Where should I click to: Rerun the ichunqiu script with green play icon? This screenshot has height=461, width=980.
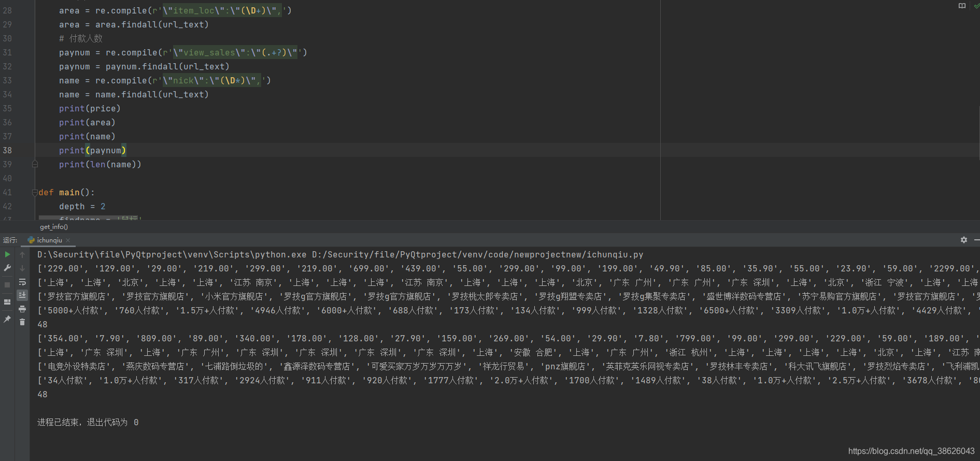tap(7, 254)
